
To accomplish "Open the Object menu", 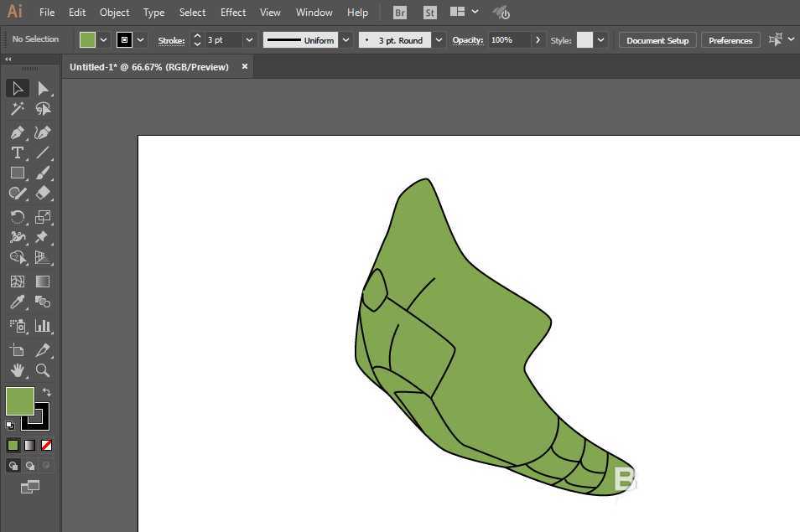I will (114, 13).
